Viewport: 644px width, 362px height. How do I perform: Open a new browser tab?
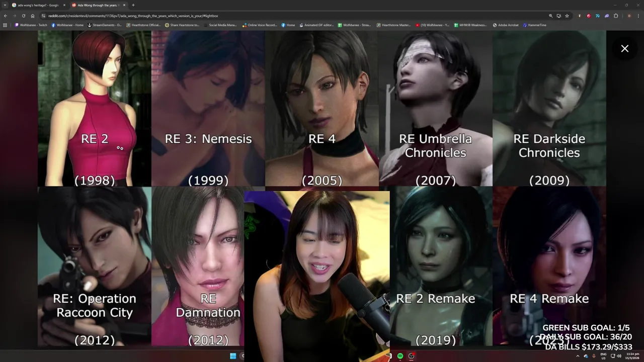(x=133, y=5)
